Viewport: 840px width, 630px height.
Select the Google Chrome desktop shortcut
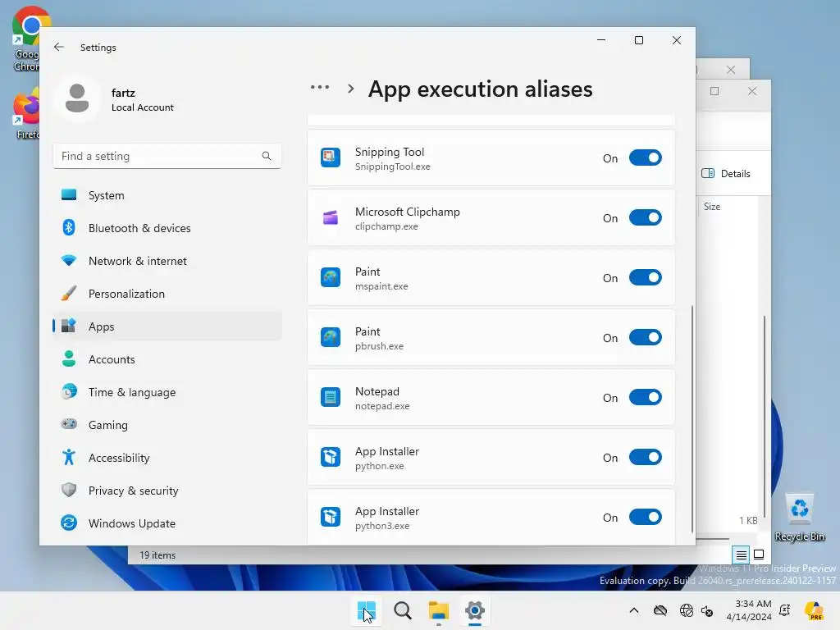[x=27, y=39]
